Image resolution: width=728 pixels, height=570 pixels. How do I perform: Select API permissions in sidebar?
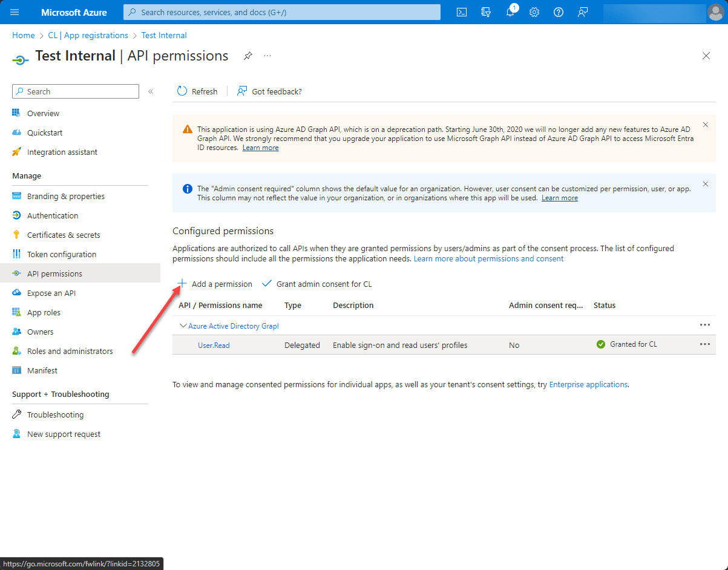click(x=80, y=274)
